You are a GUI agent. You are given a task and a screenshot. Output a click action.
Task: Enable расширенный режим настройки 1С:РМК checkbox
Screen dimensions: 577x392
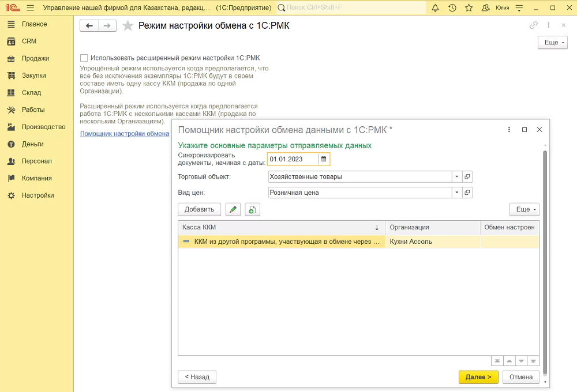(84, 58)
